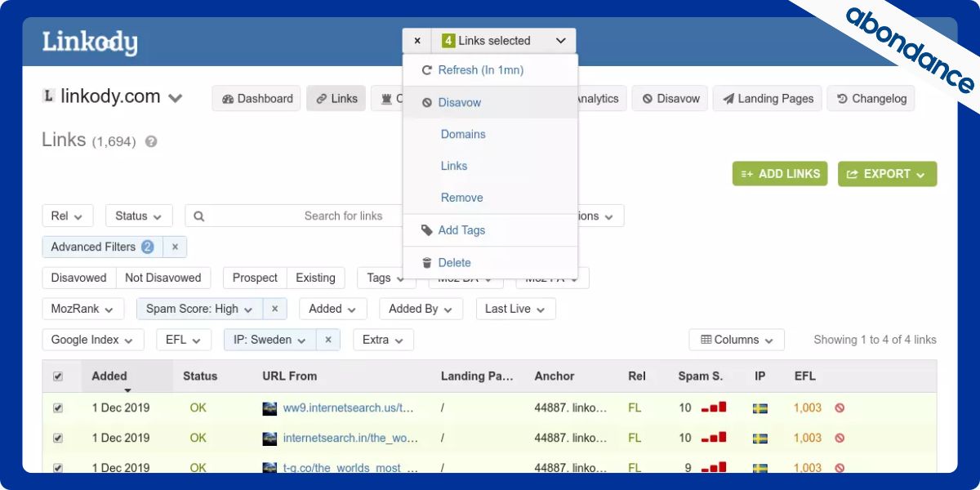Choose Refresh (In 1mn) from the selection menu
Image resolution: width=980 pixels, height=490 pixels.
pos(490,70)
